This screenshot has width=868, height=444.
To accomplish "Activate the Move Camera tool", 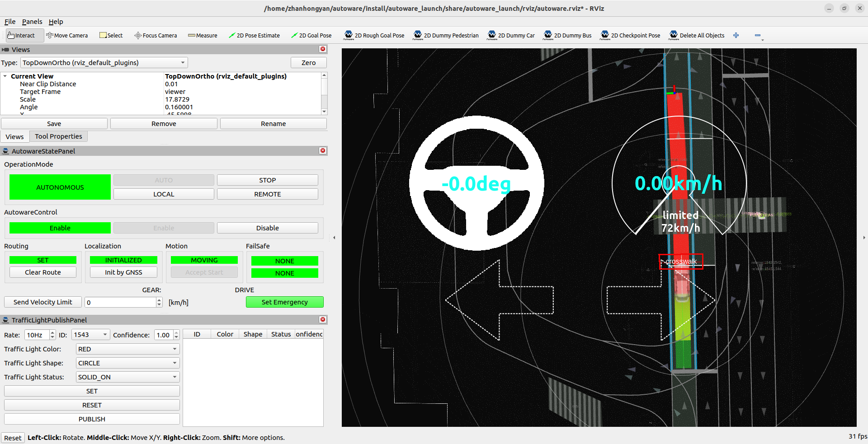I will (x=67, y=35).
